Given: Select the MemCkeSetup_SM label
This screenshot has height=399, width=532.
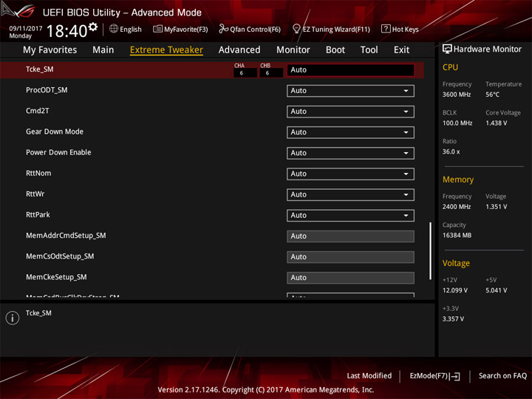Looking at the screenshot, I should (x=56, y=277).
